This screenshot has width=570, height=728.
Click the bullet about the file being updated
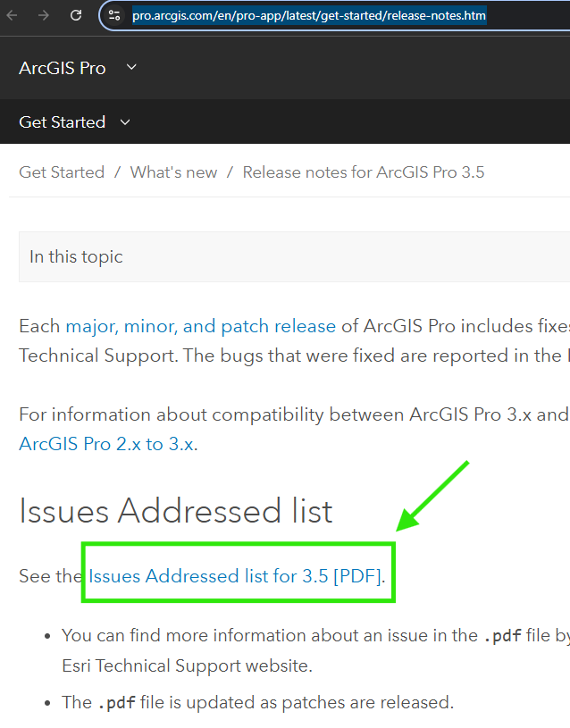[x=257, y=702]
